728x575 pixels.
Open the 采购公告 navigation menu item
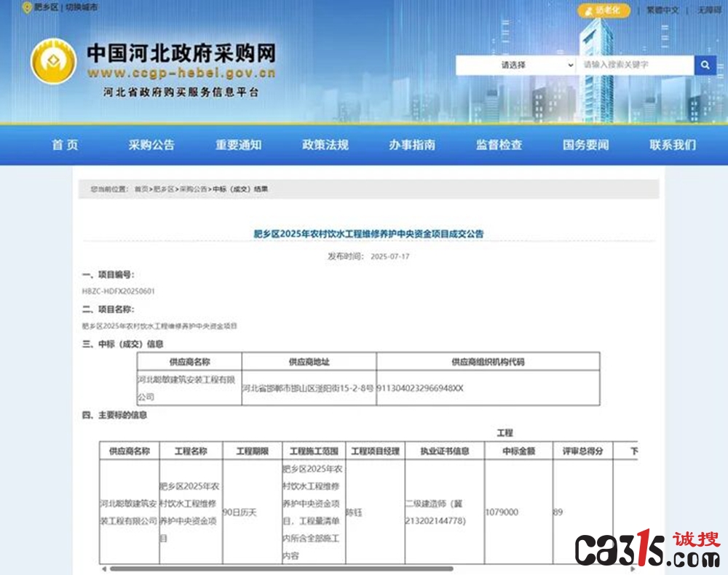click(x=151, y=145)
